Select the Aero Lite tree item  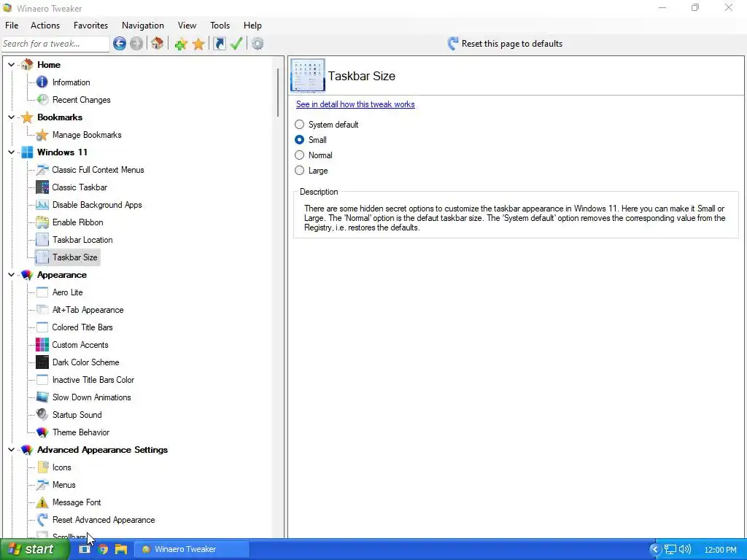(x=67, y=292)
